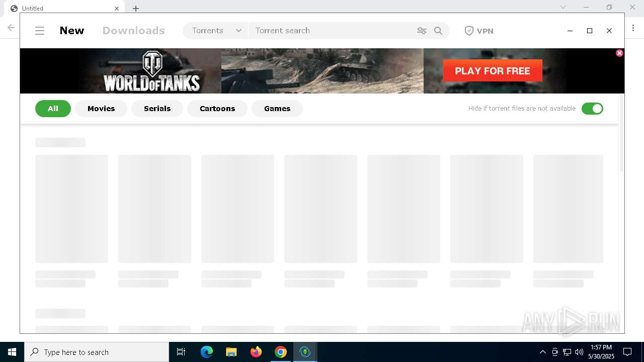Open the notification center icon
The height and width of the screenshot is (362, 644).
(x=627, y=352)
